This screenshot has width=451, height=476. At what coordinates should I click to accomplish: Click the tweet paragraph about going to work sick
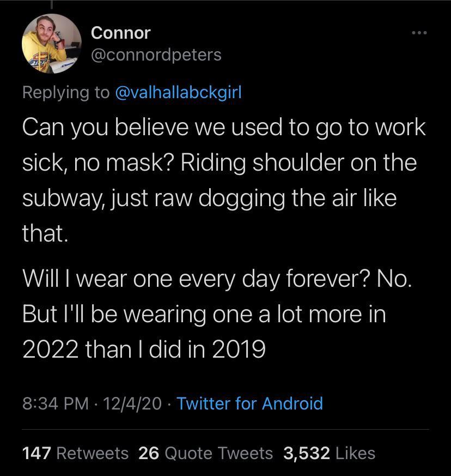[218, 180]
